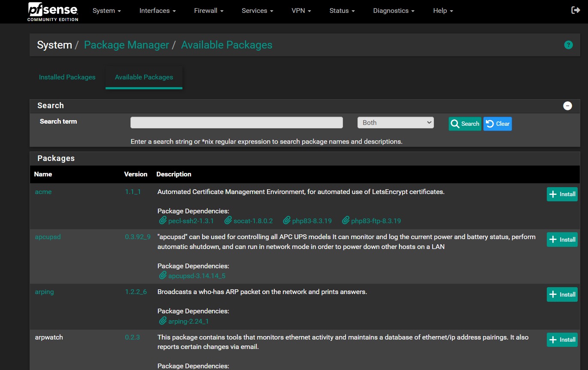Expand the Diagnostics menu

[394, 11]
